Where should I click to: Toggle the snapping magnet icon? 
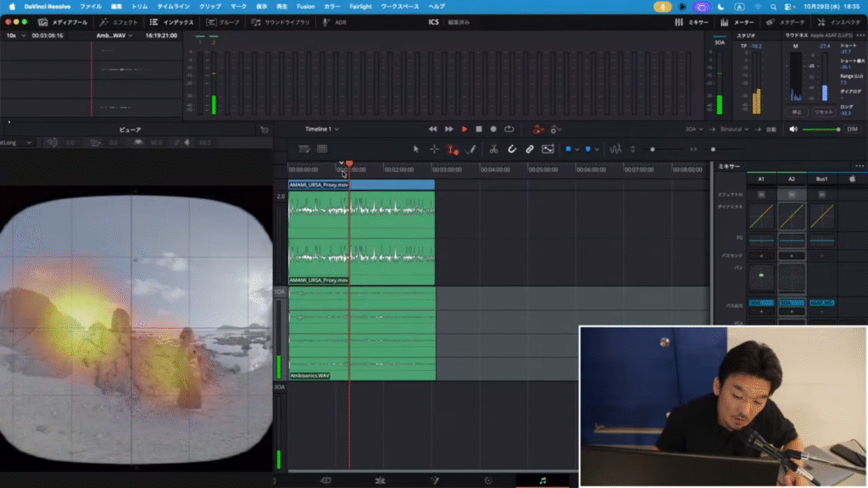pyautogui.click(x=511, y=149)
